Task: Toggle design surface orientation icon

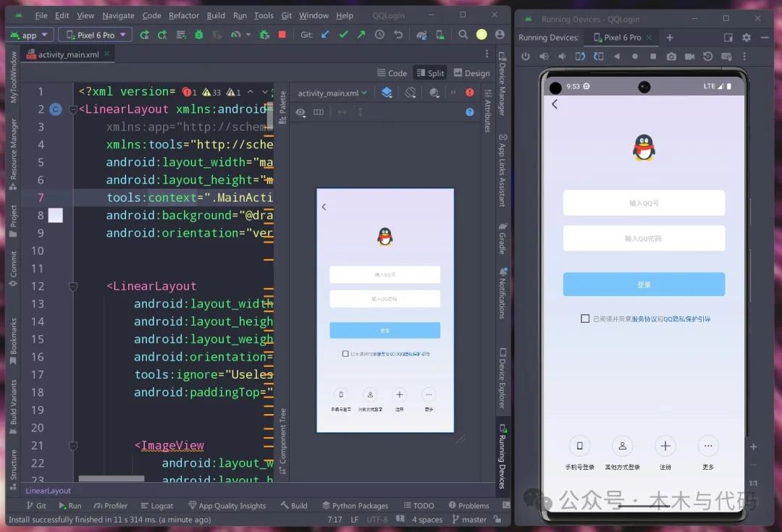Action: click(x=411, y=93)
